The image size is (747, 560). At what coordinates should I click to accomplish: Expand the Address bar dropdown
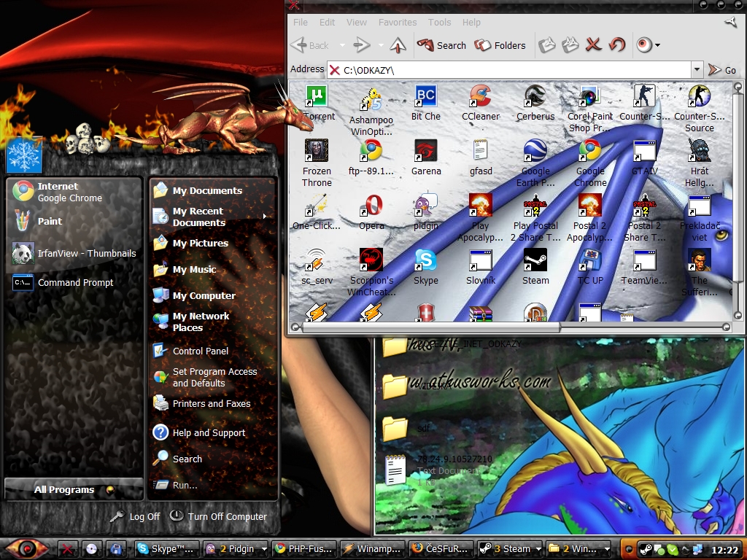pos(697,69)
